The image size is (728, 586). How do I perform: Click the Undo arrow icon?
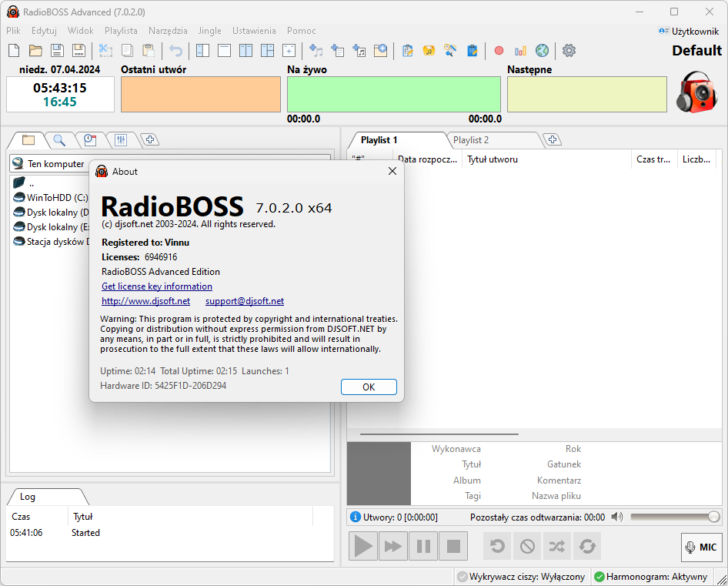pyautogui.click(x=175, y=50)
